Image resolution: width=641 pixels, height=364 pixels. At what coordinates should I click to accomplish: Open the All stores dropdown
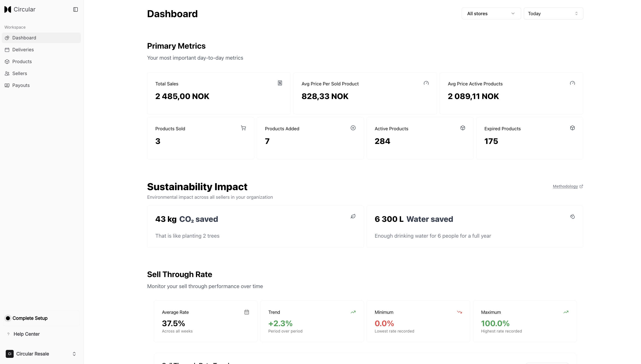click(x=491, y=13)
